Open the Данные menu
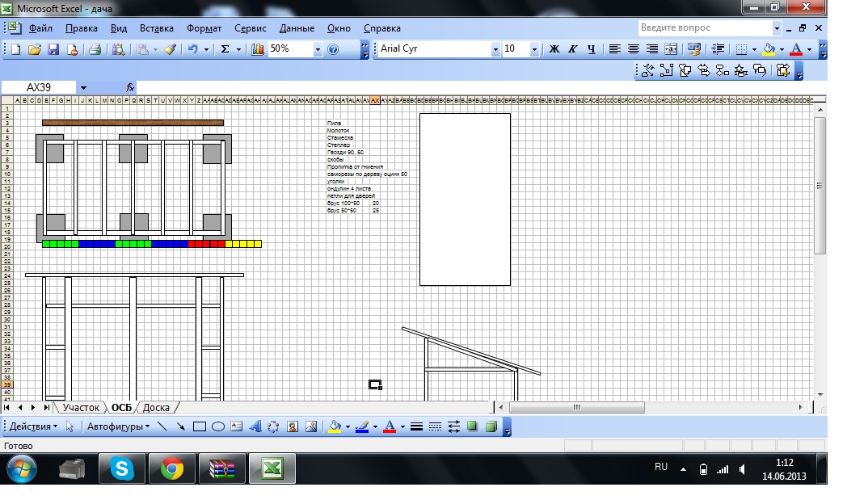Viewport: 847px width, 504px height. pyautogui.click(x=297, y=28)
